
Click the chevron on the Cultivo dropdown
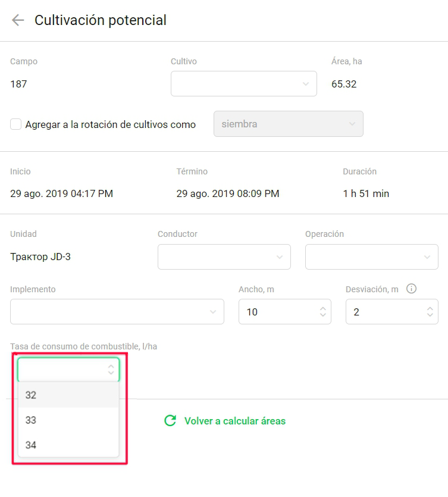point(306,83)
